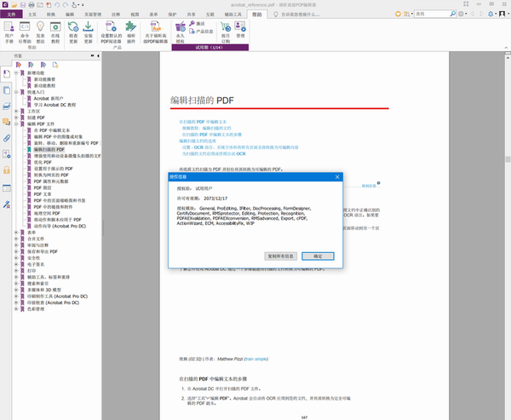The height and width of the screenshot is (420, 511).
Task: Click the search magnifier icon in 查找 box
Action: tap(453, 14)
